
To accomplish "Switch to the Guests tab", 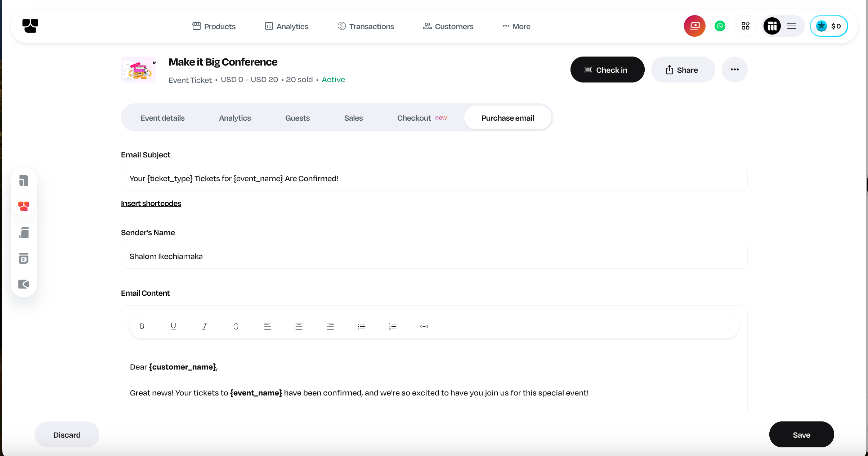I will tap(297, 118).
